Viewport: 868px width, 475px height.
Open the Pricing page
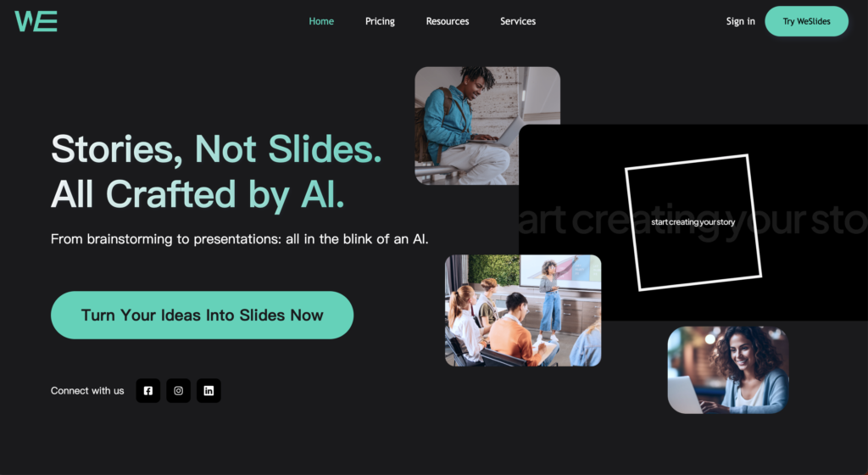click(x=380, y=21)
